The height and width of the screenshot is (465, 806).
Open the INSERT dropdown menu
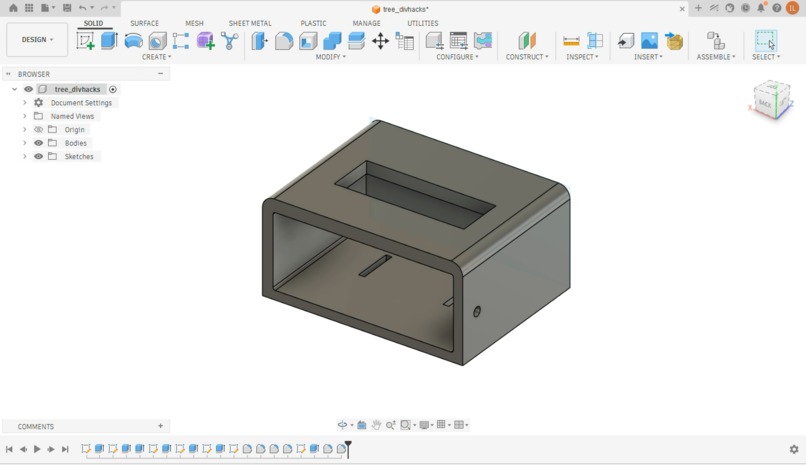pos(648,57)
